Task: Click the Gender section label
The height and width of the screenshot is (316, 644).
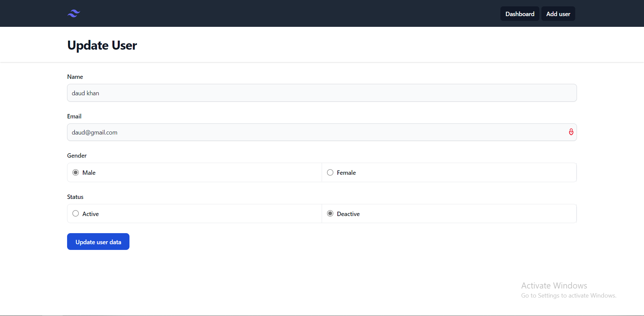Action: (76, 155)
